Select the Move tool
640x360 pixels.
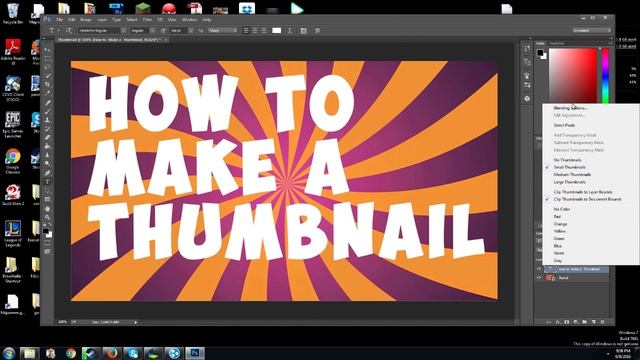point(47,49)
